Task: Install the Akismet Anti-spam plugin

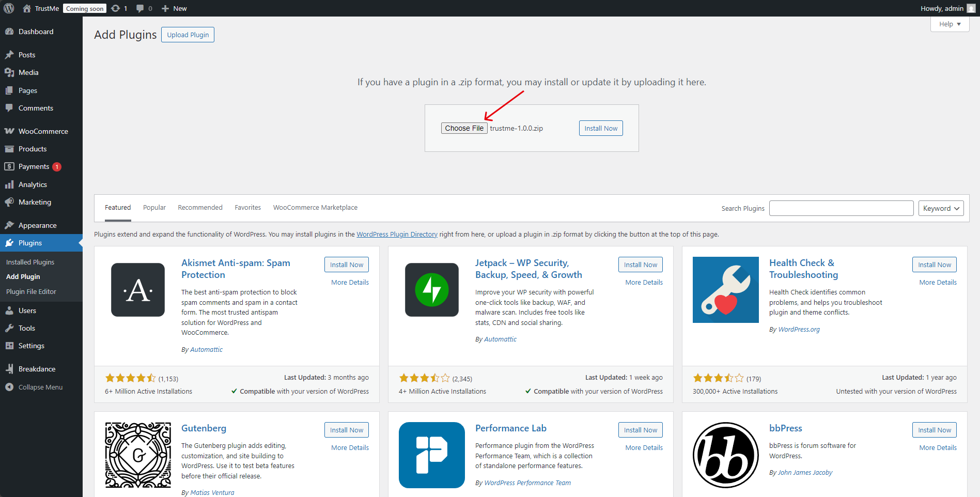Action: pos(347,265)
